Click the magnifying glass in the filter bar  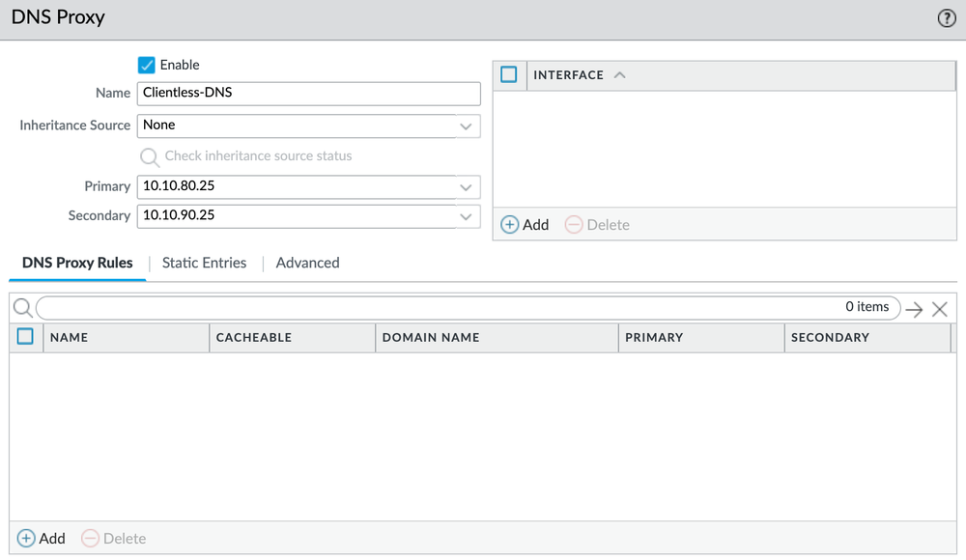[23, 307]
